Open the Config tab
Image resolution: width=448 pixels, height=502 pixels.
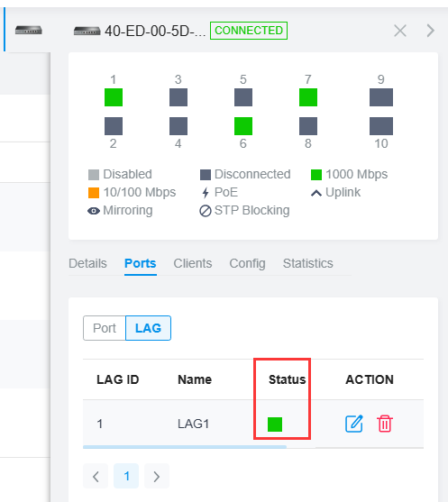(247, 263)
